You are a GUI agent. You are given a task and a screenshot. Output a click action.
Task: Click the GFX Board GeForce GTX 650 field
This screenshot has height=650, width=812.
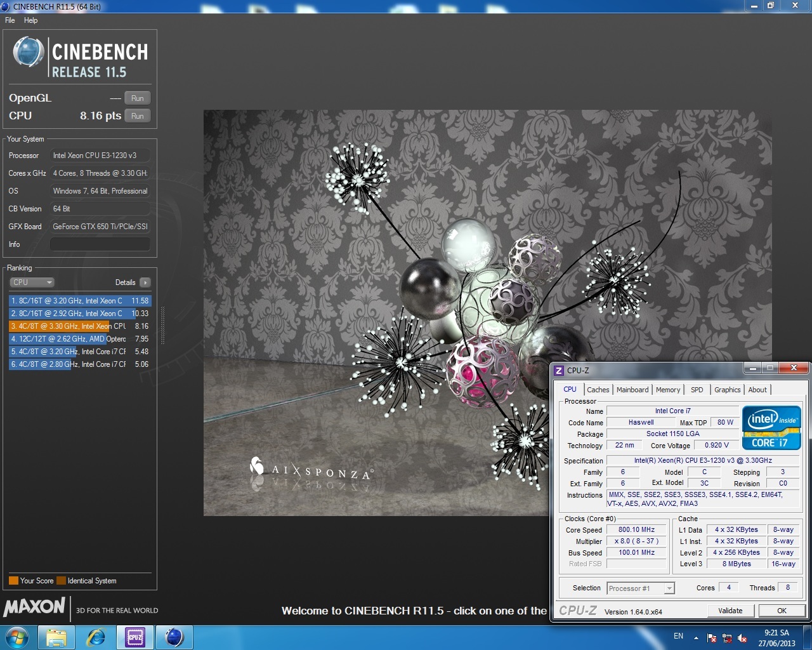pos(100,227)
